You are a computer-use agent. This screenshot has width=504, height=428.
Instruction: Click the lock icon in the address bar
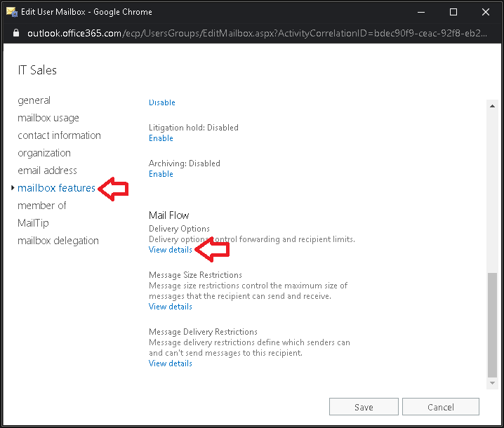16,33
